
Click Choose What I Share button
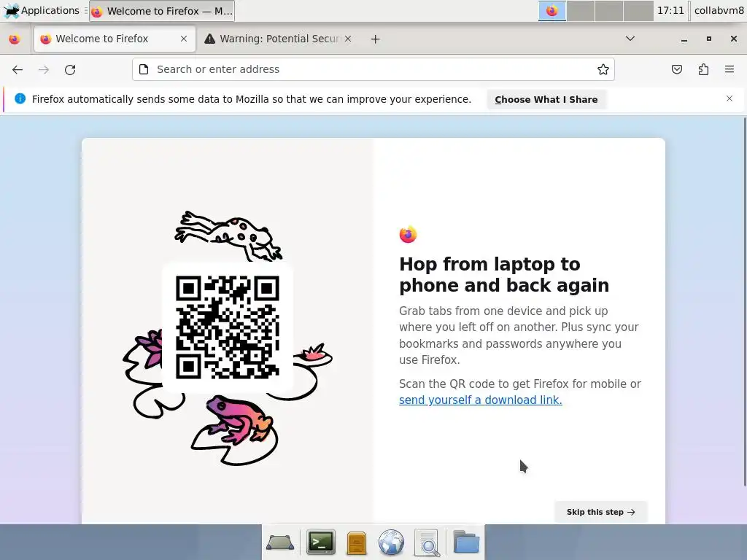(x=546, y=99)
